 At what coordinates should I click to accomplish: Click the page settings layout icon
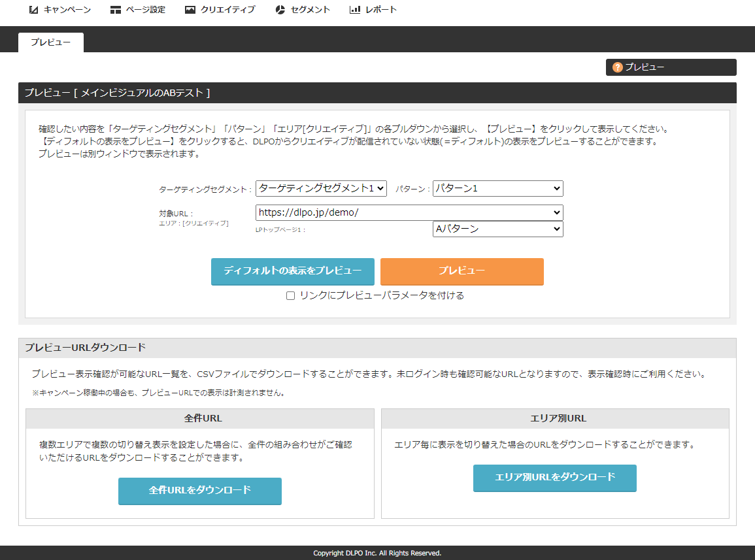pos(116,10)
